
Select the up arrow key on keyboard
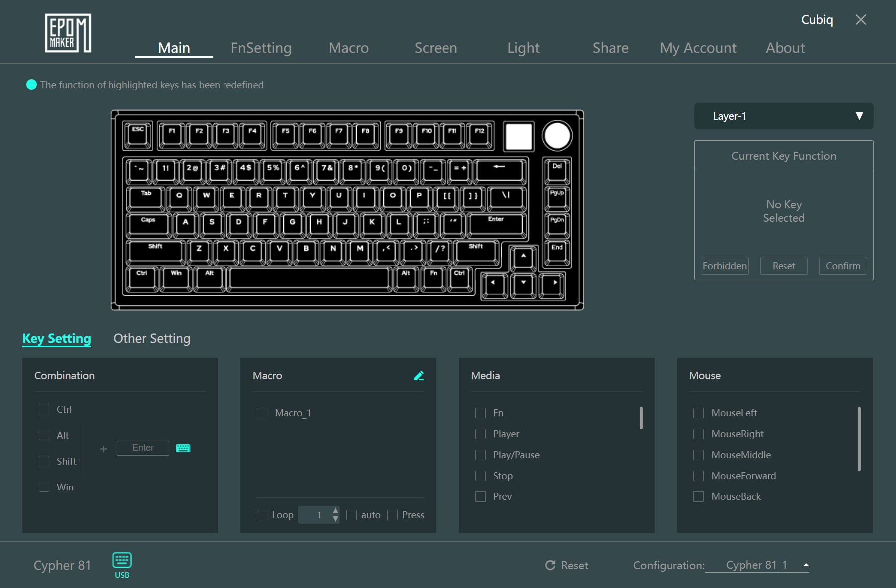pos(523,259)
